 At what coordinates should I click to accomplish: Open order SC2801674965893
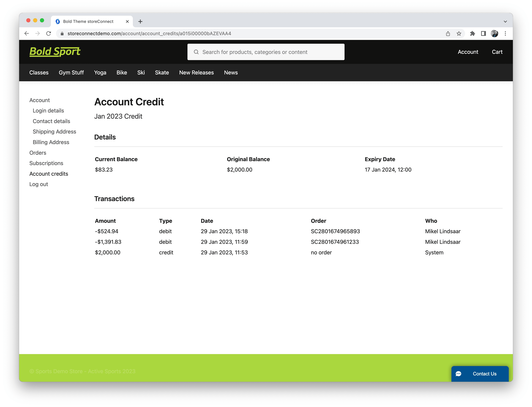[x=335, y=231]
